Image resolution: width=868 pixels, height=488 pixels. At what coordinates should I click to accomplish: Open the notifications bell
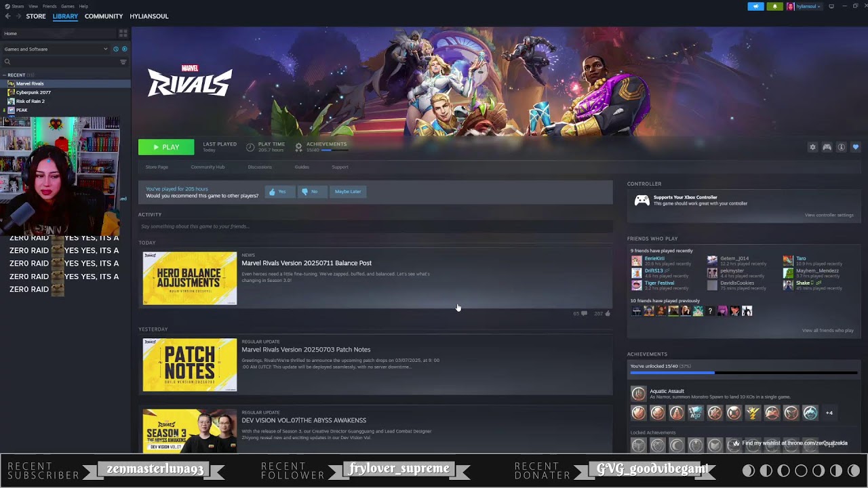coord(774,6)
